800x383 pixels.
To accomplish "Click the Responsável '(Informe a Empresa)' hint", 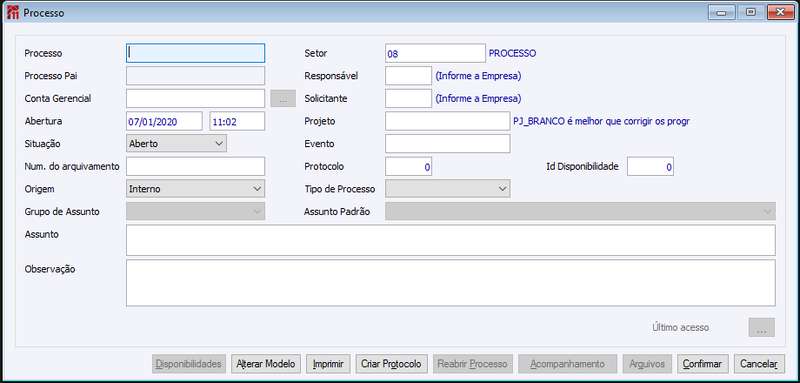I will 478,76.
